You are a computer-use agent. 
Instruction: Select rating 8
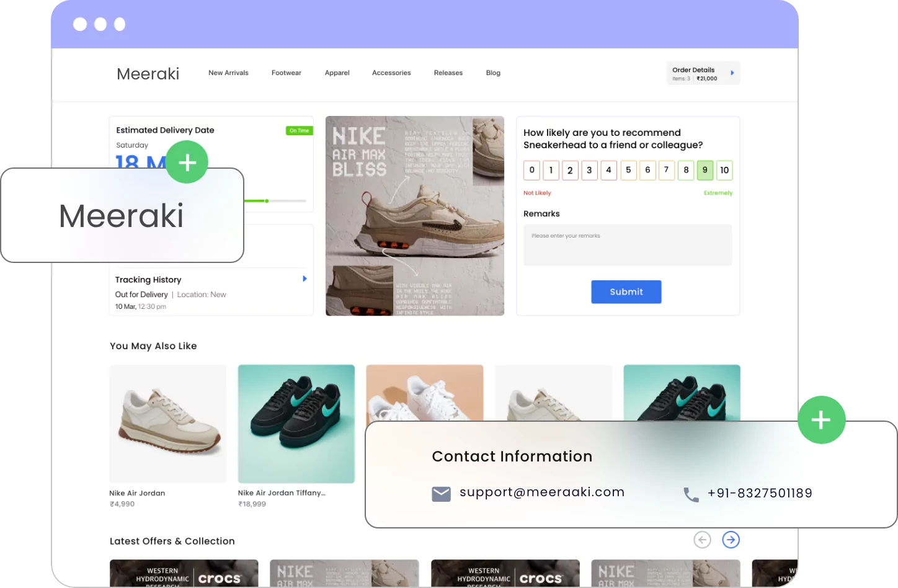click(x=686, y=170)
